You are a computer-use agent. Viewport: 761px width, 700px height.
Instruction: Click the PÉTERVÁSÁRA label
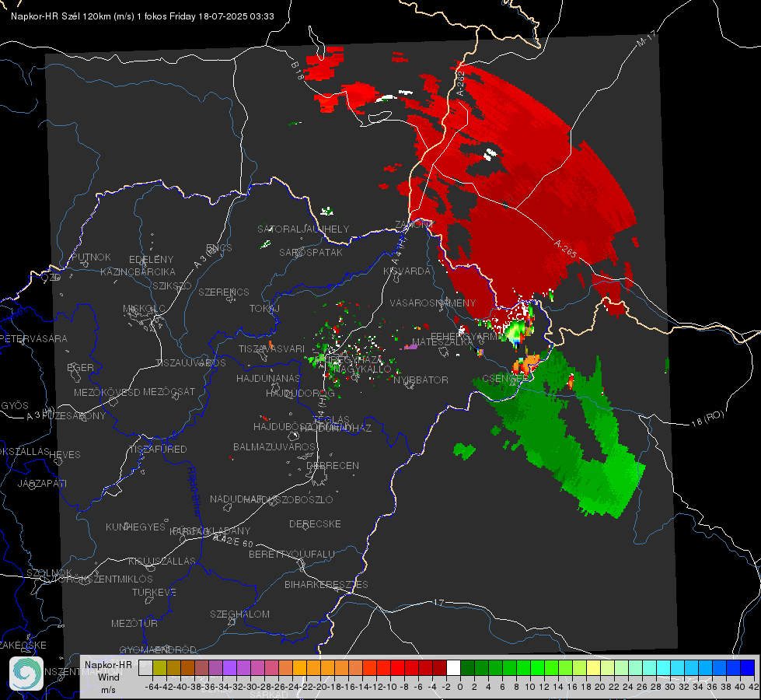click(33, 338)
